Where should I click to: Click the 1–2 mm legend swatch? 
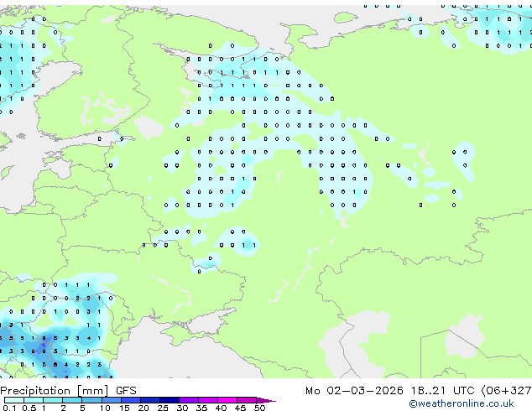point(53,400)
